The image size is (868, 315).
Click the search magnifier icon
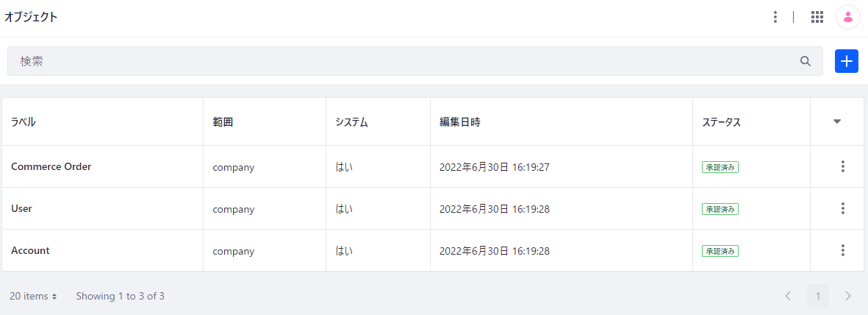[x=806, y=61]
